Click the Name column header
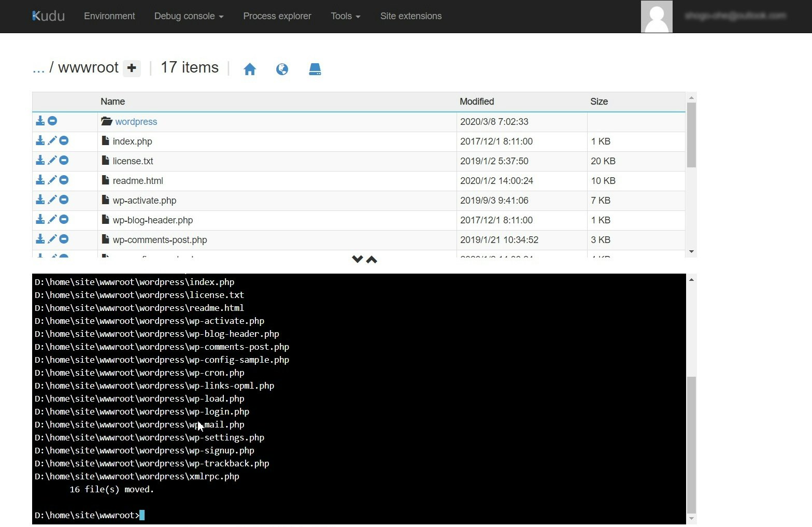 click(x=112, y=102)
